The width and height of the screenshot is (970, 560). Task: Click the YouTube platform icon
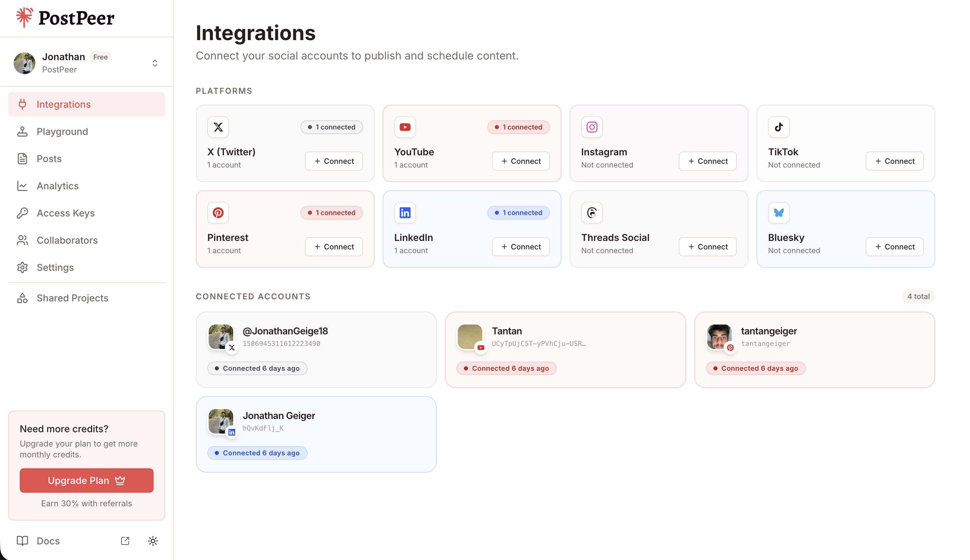point(404,127)
